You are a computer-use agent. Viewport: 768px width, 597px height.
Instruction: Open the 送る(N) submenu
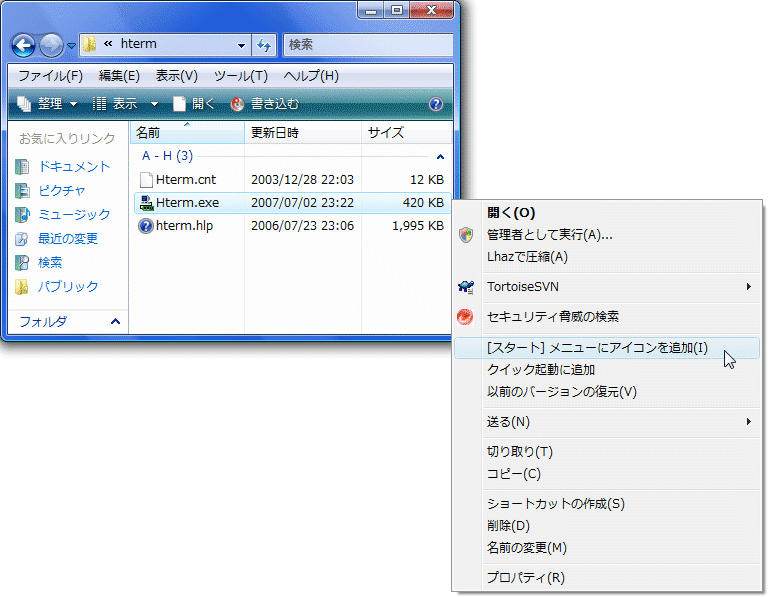(x=607, y=422)
